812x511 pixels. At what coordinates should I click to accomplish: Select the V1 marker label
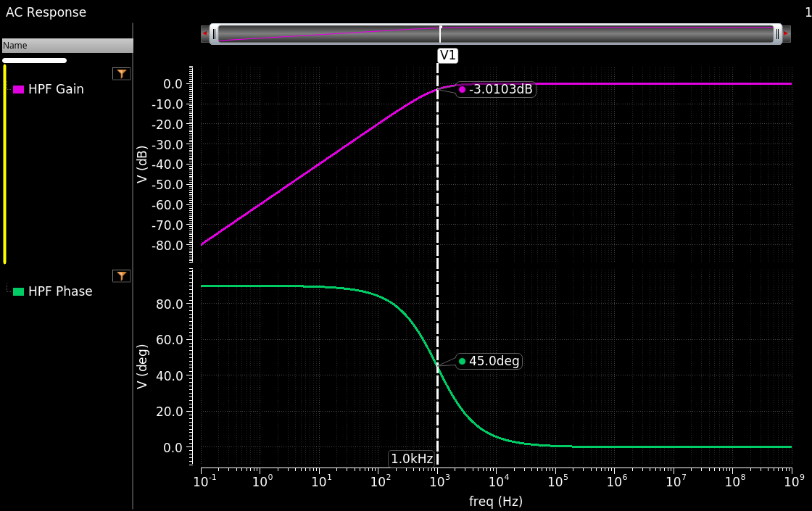pos(448,55)
